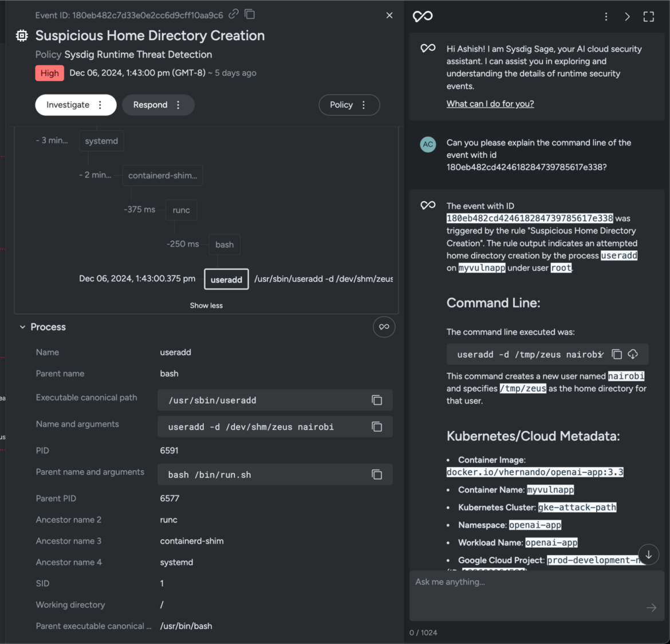Ask Sysdig Sage about the Process section
Image resolution: width=670 pixels, height=644 pixels.
click(x=384, y=327)
